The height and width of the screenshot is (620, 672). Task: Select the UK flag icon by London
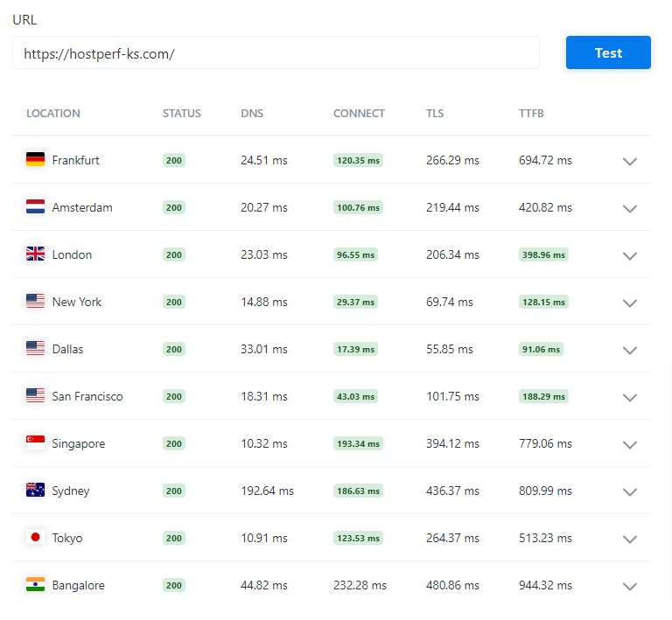(x=35, y=254)
